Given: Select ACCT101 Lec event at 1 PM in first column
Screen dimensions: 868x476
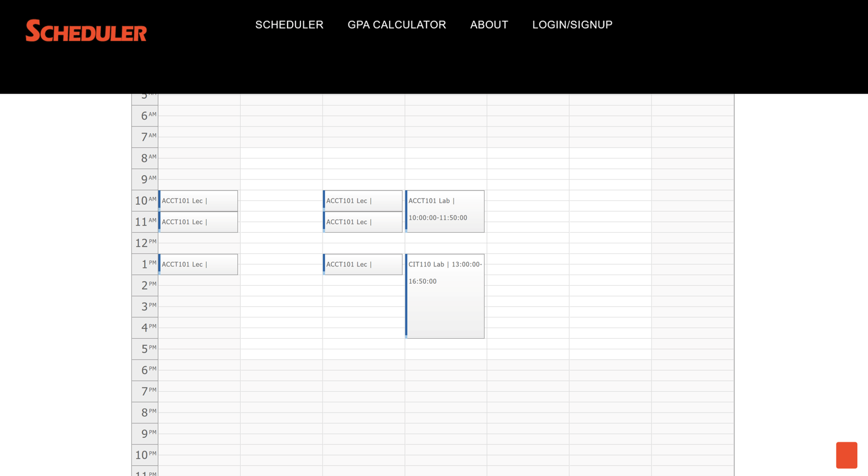Looking at the screenshot, I should click(198, 264).
